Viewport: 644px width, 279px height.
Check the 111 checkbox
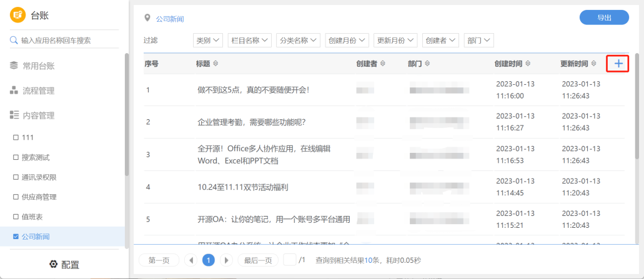coord(16,138)
